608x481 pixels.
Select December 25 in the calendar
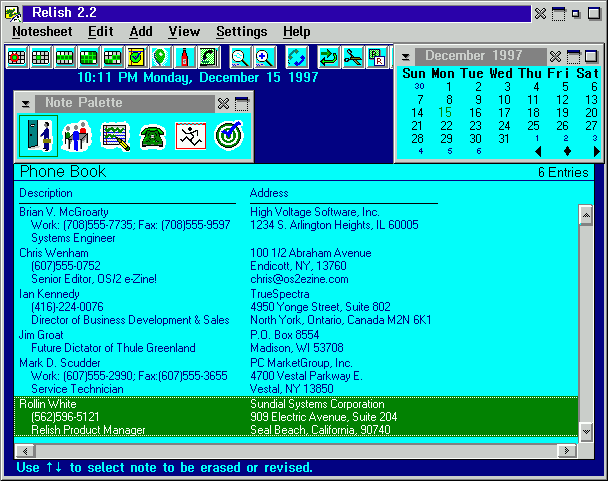tap(533, 126)
